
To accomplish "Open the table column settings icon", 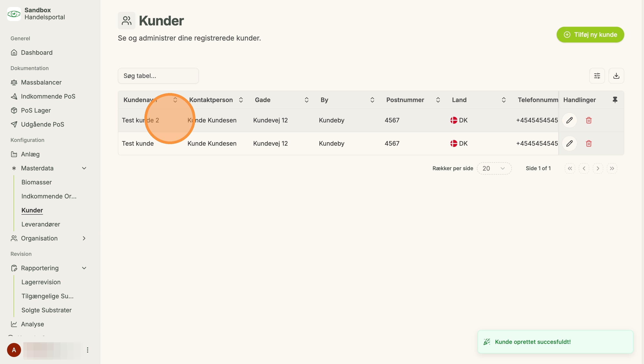I will tap(597, 76).
